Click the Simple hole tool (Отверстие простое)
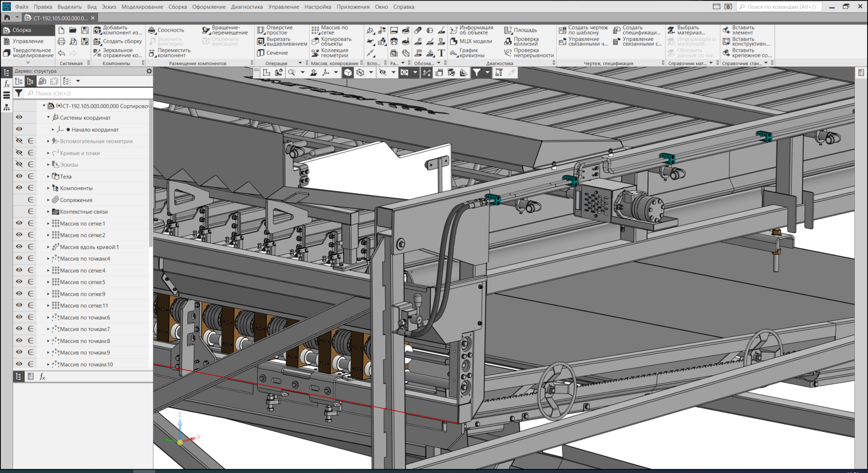868x473 pixels. (x=261, y=30)
